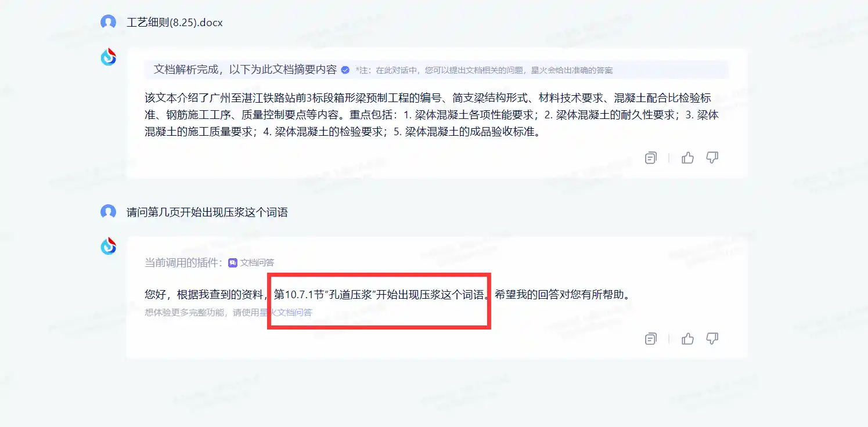868x427 pixels.
Task: Click the verified badge beside 文档解析完成
Action: [x=345, y=70]
